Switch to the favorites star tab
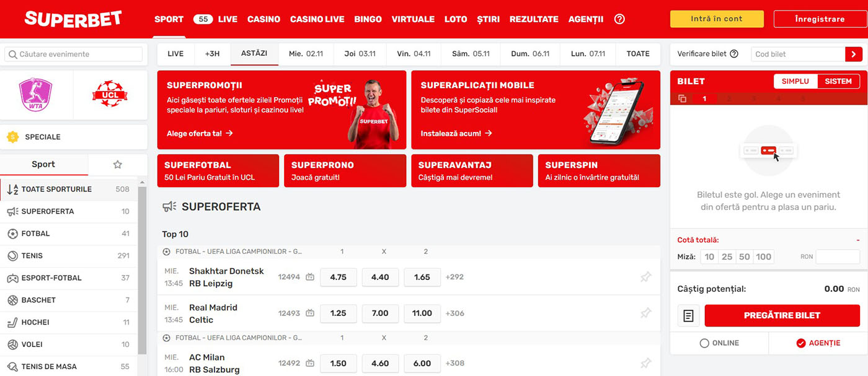The image size is (868, 376). click(118, 165)
